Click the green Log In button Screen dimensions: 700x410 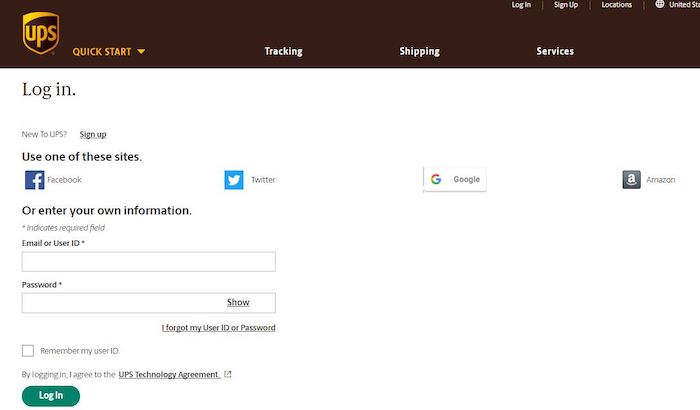[x=51, y=396]
